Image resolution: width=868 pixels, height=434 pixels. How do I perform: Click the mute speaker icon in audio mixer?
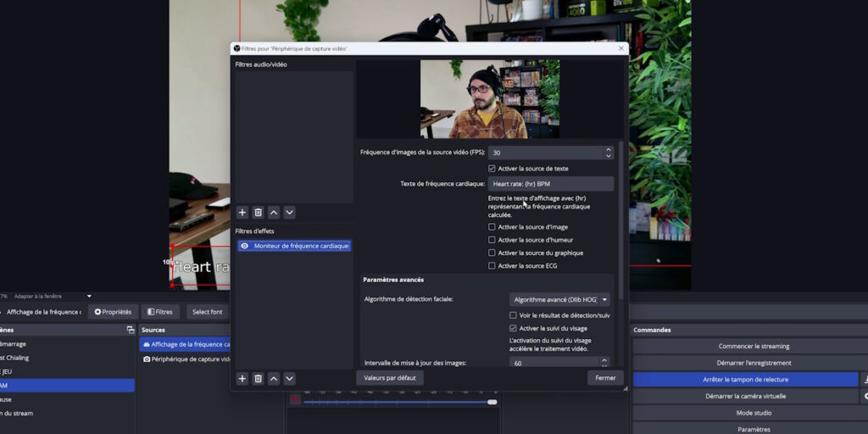pyautogui.click(x=296, y=400)
